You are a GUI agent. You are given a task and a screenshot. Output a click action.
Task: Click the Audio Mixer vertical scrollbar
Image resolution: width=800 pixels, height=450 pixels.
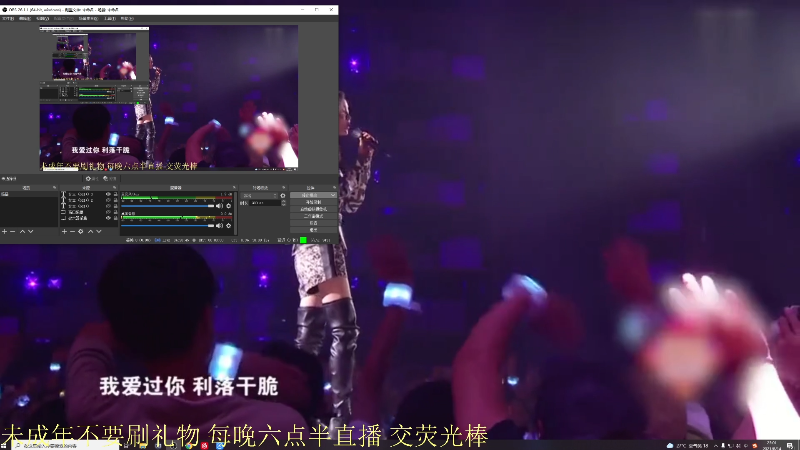pos(235,213)
